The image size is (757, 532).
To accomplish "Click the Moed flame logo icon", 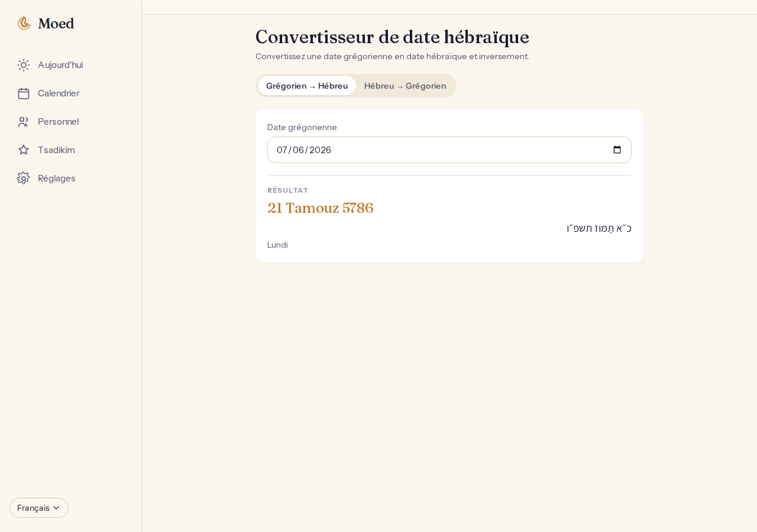I will coord(24,24).
